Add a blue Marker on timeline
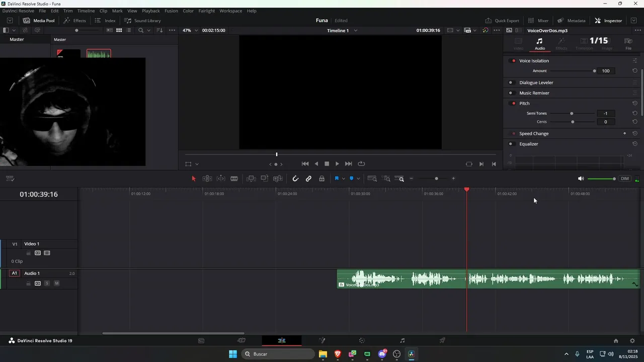The height and width of the screenshot is (362, 644). point(351,178)
